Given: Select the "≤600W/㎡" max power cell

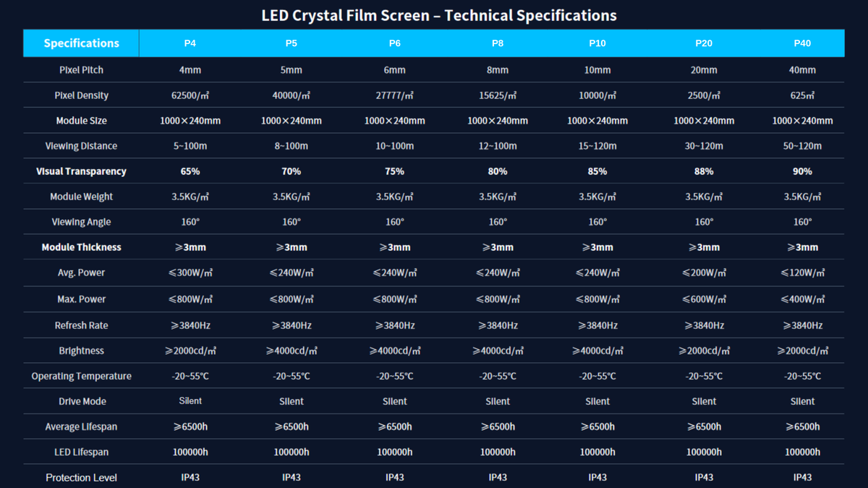Looking at the screenshot, I should [704, 299].
